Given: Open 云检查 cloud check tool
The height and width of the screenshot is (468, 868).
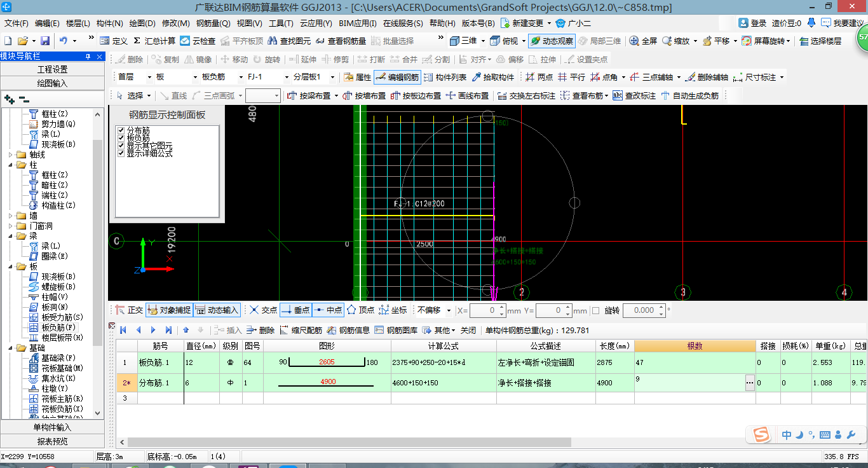Looking at the screenshot, I should point(198,41).
